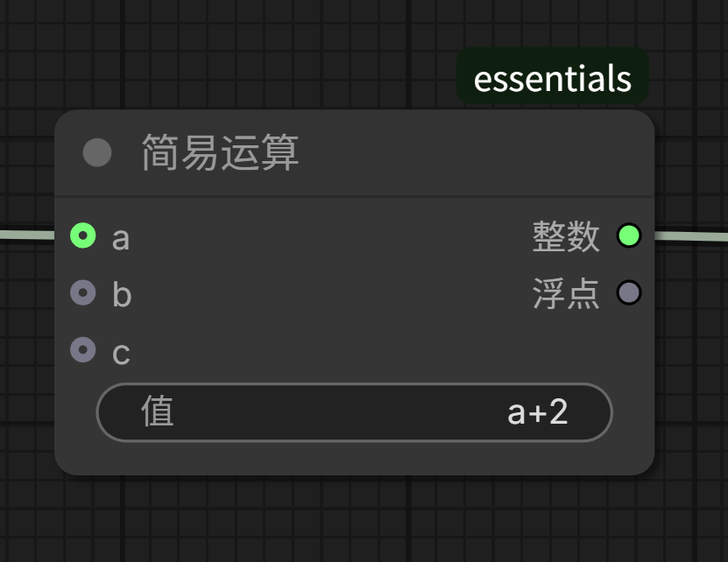Click the essentials badge above the node
This screenshot has height=562, width=728.
[x=552, y=78]
